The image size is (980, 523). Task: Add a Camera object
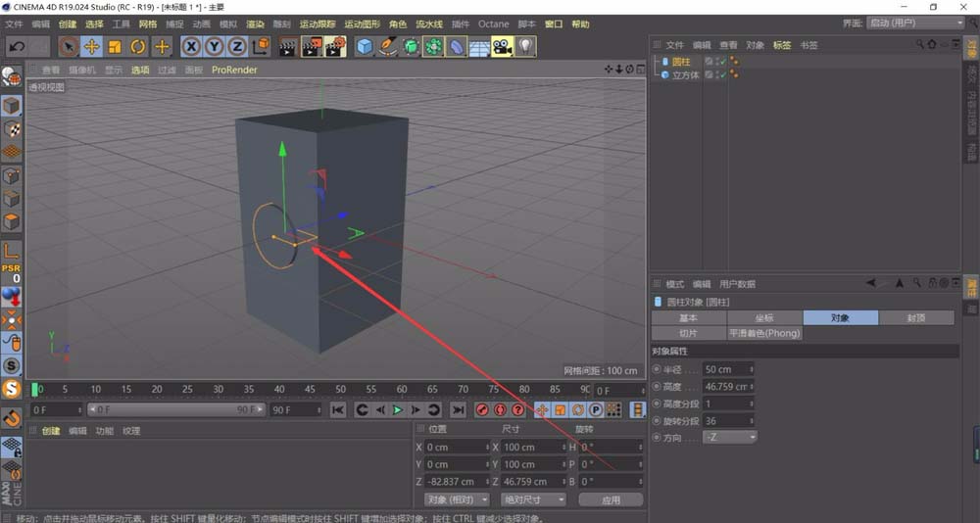503,47
